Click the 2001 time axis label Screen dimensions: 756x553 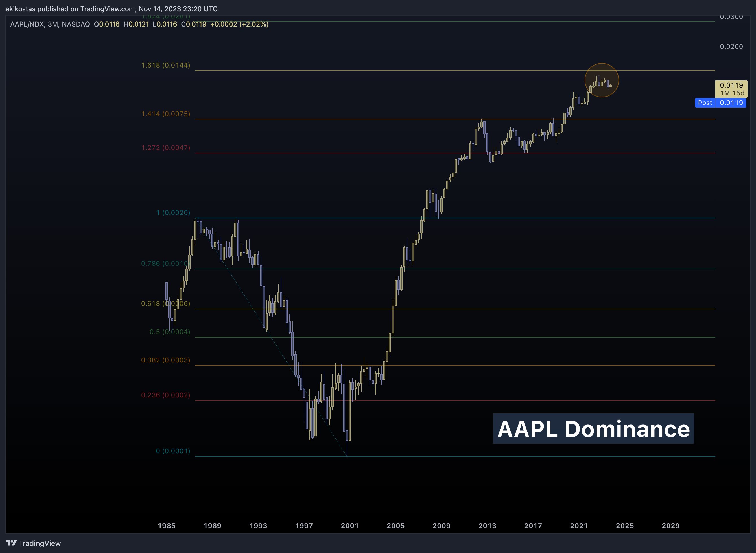350,526
